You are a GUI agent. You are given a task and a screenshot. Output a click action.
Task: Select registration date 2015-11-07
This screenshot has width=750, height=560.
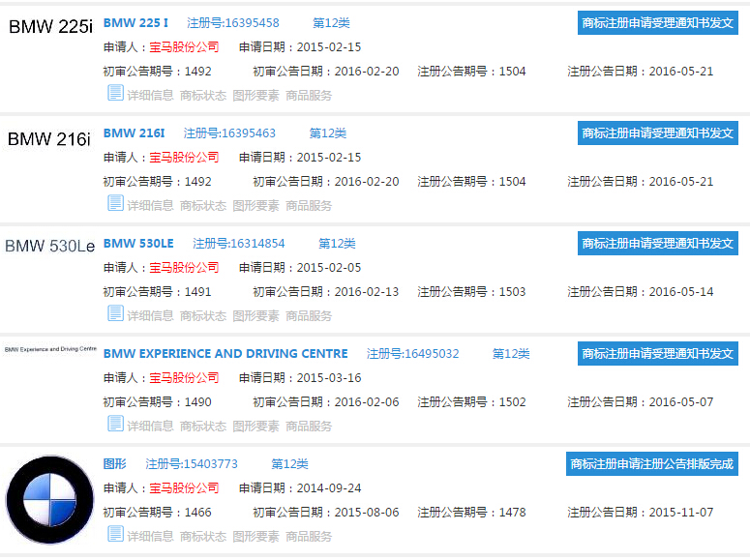681,513
